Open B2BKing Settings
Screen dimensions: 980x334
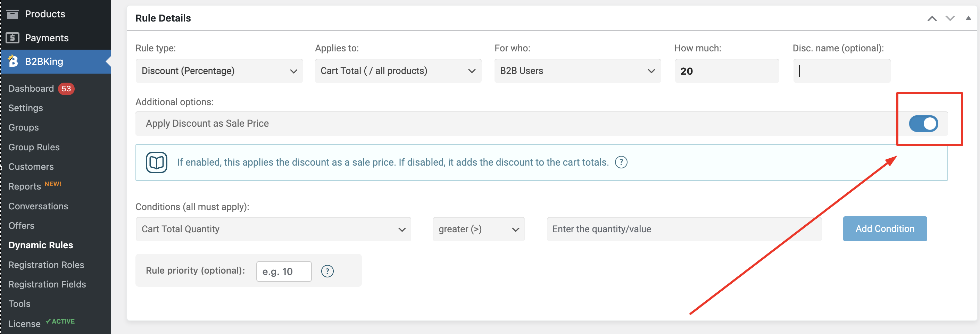[25, 108]
